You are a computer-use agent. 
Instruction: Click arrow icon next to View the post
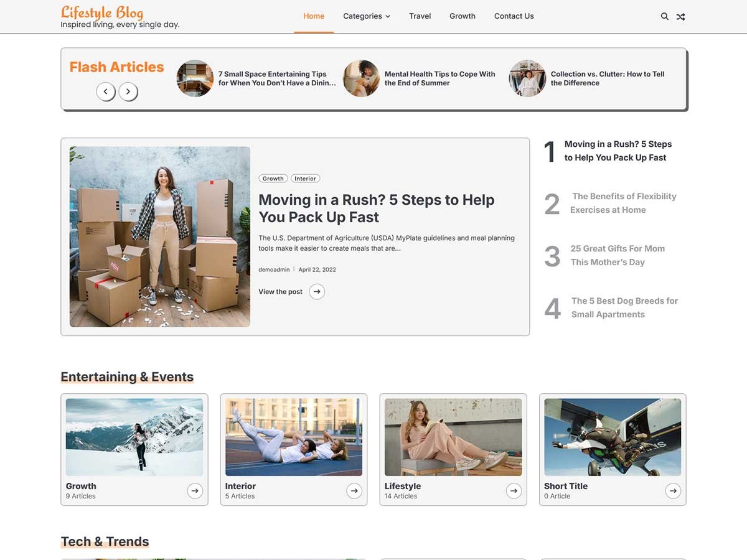click(x=317, y=291)
